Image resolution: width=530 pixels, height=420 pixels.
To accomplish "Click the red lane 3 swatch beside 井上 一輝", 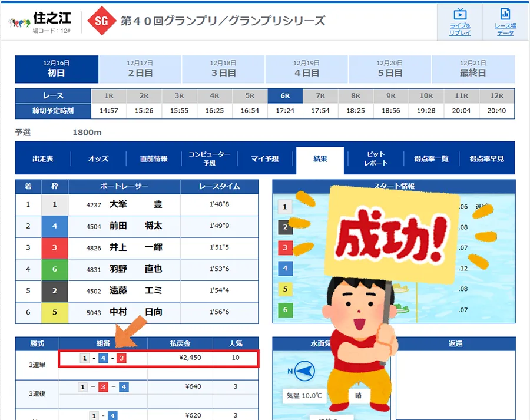I will [x=55, y=248].
